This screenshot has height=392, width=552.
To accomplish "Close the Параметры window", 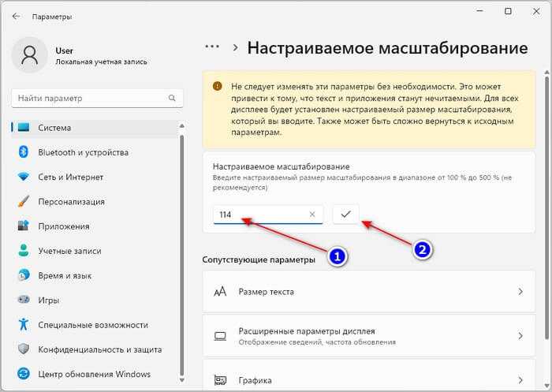I will pyautogui.click(x=536, y=11).
